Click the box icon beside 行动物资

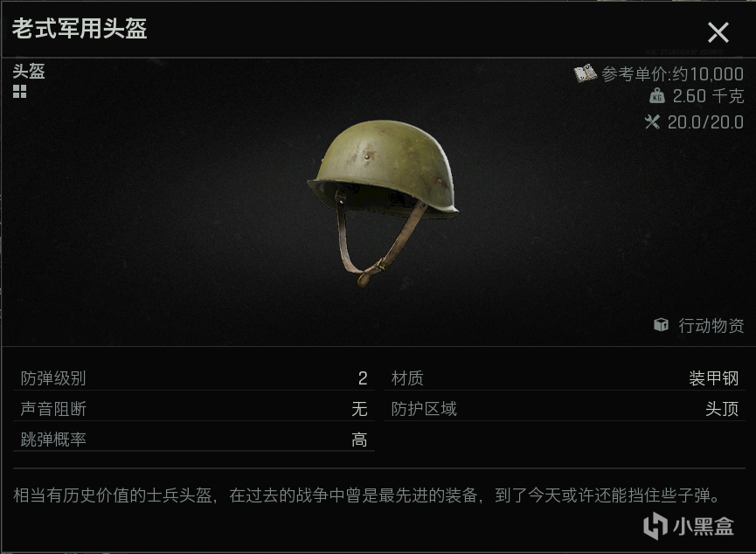(x=661, y=324)
